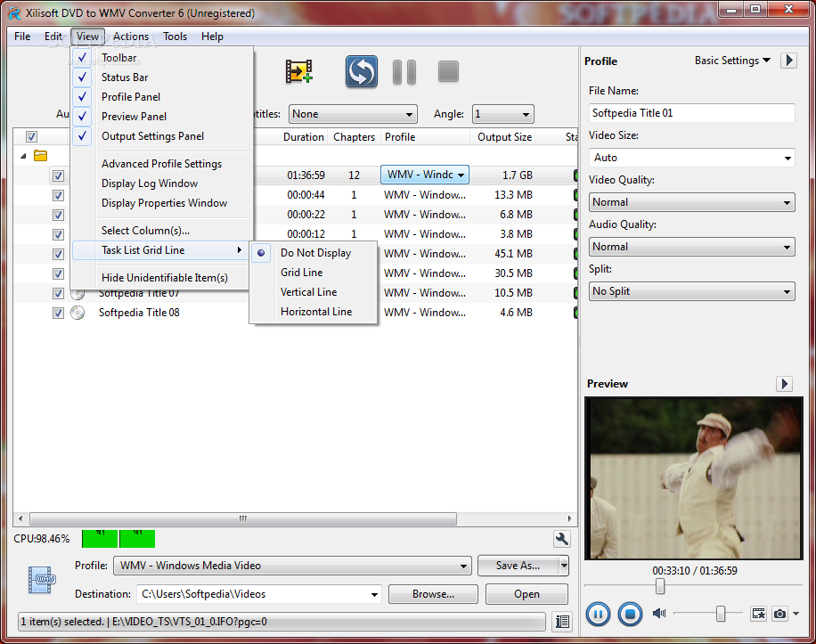This screenshot has height=644, width=816.
Task: Click the task list horizontal scrollbar
Action: [243, 518]
